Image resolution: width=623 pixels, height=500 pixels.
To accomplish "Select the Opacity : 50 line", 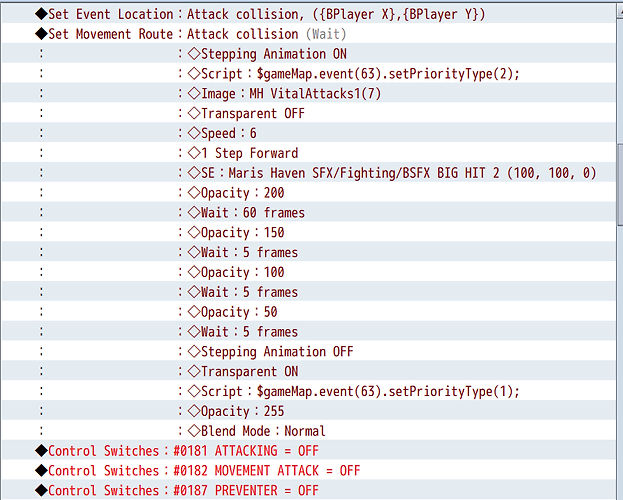I will (308, 312).
